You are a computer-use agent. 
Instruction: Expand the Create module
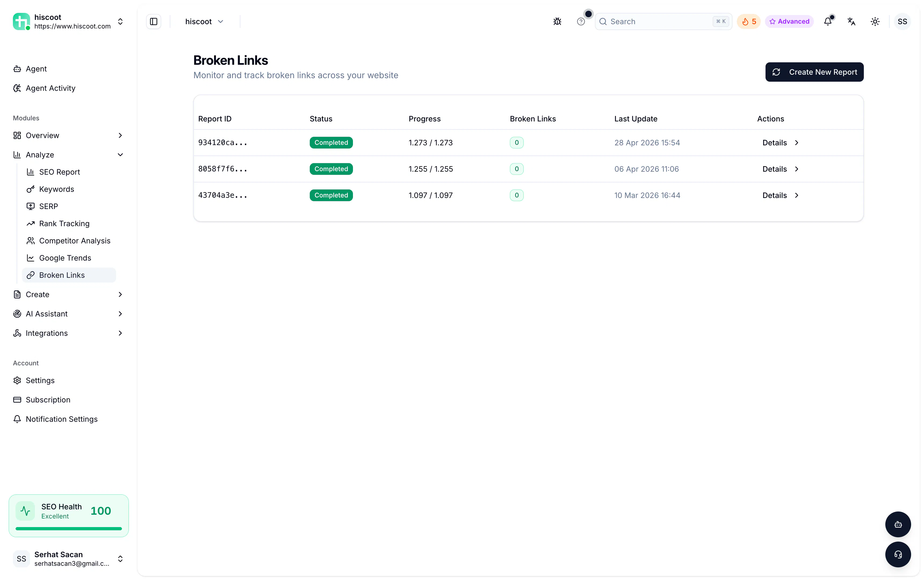[x=68, y=295]
